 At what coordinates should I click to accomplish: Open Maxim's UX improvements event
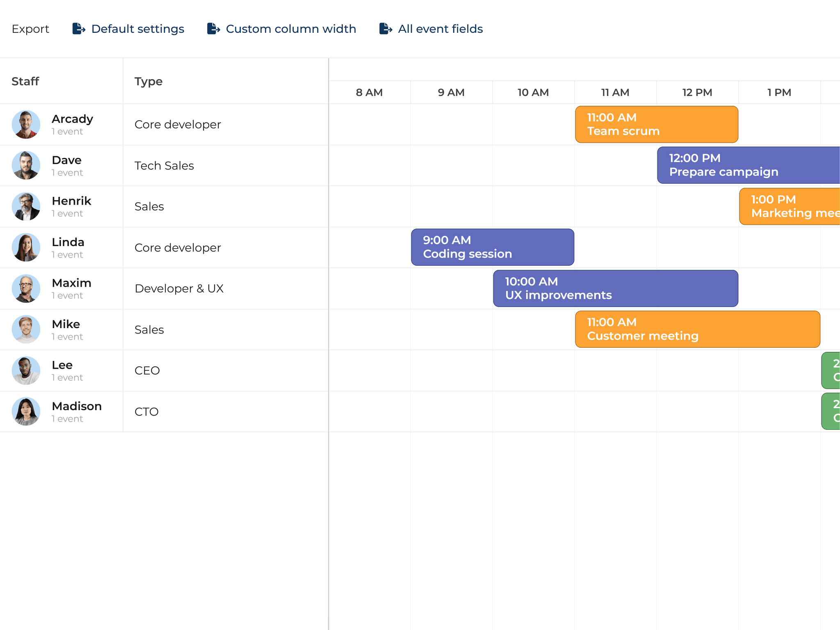pyautogui.click(x=615, y=288)
